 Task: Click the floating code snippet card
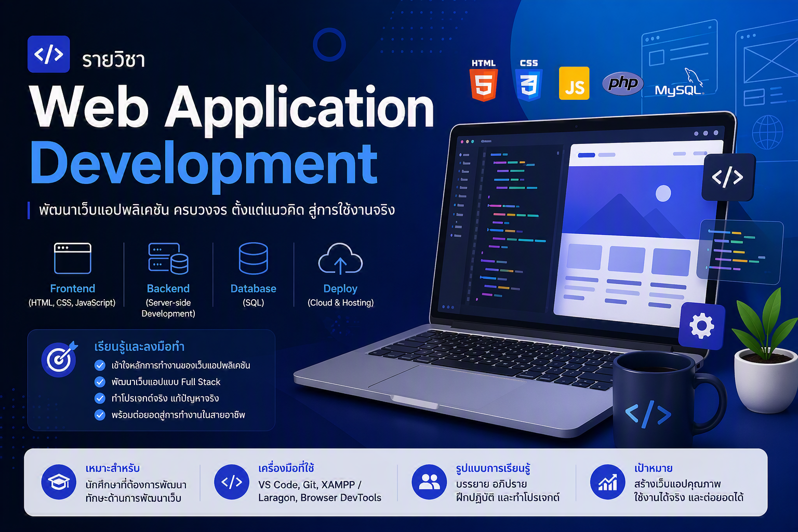pos(741,251)
